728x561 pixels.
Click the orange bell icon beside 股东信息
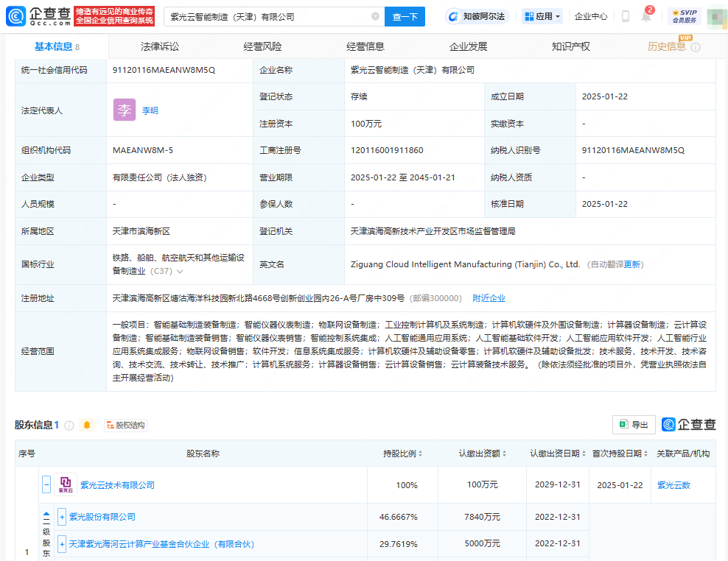point(87,425)
